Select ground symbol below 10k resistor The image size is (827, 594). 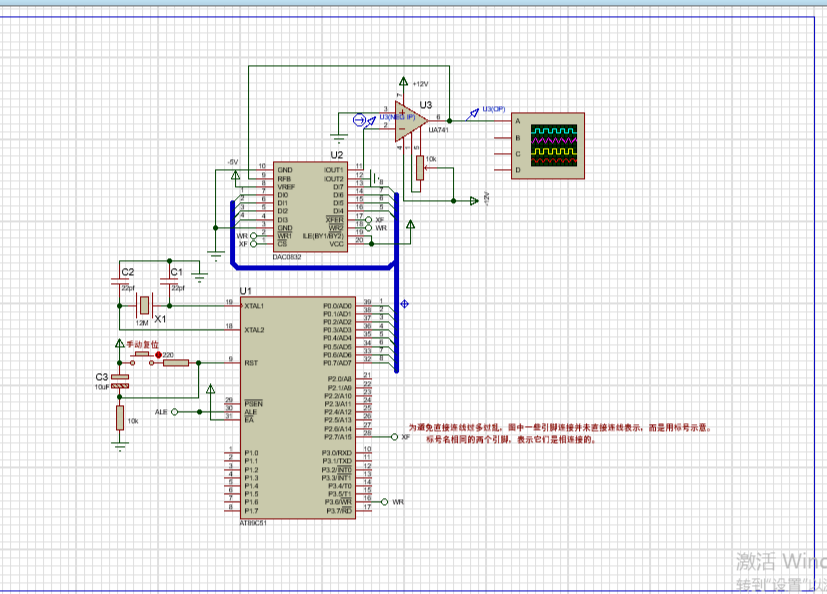120,447
